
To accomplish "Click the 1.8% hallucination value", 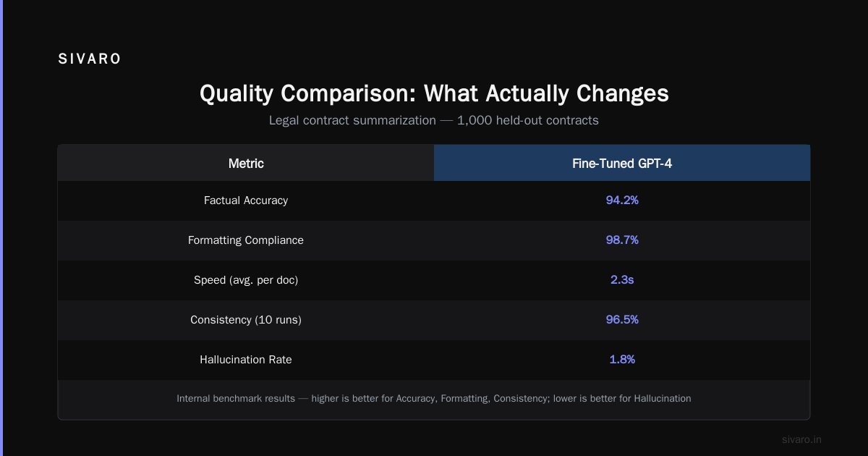I will click(x=622, y=360).
